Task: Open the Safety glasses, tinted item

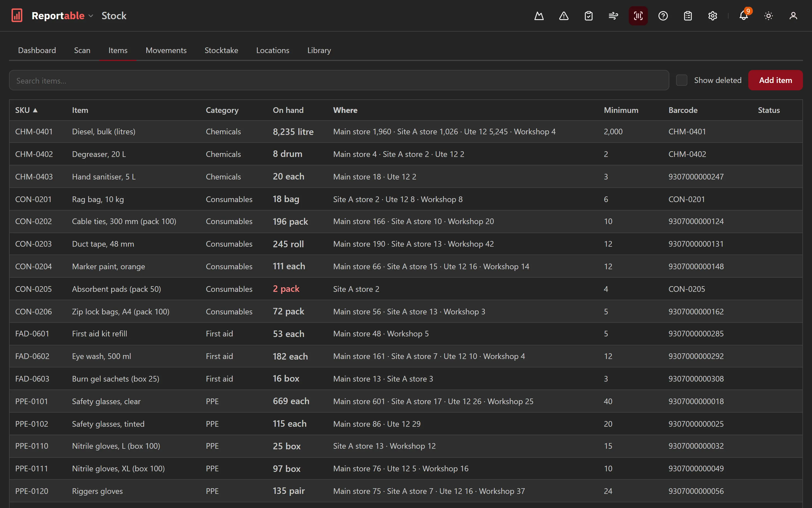Action: (108, 424)
